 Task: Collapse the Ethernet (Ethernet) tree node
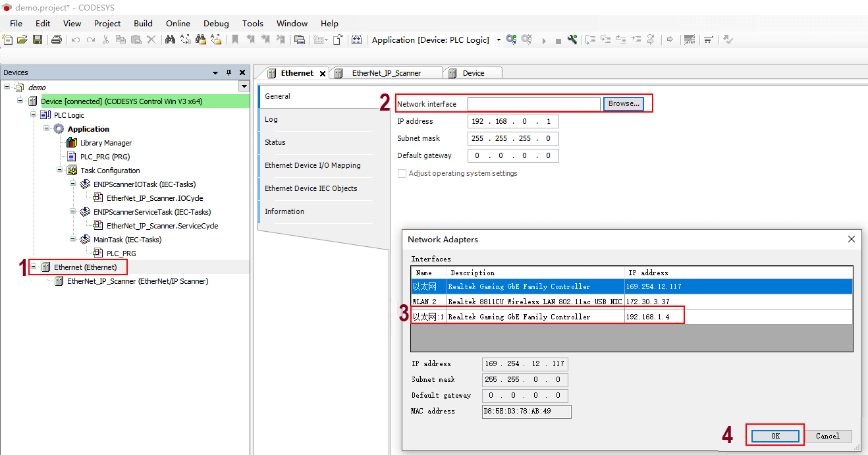(x=34, y=267)
